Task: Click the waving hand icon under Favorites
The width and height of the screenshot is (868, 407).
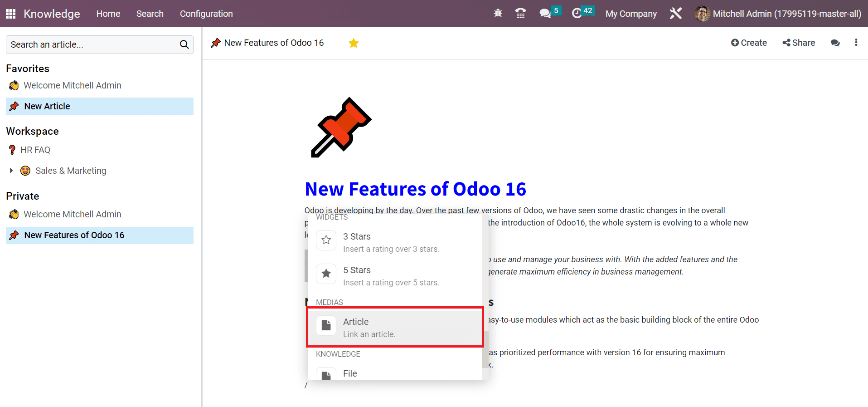Action: 14,85
